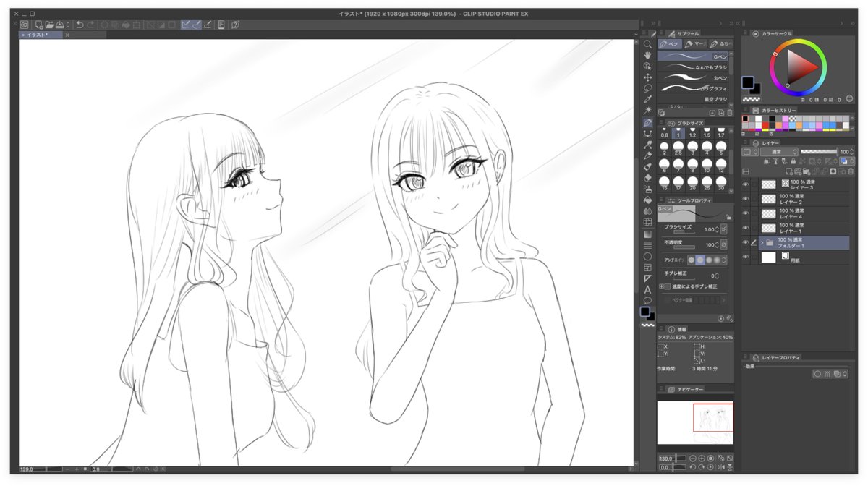The width and height of the screenshot is (868, 486).
Task: Click the New document icon
Action: pyautogui.click(x=38, y=25)
